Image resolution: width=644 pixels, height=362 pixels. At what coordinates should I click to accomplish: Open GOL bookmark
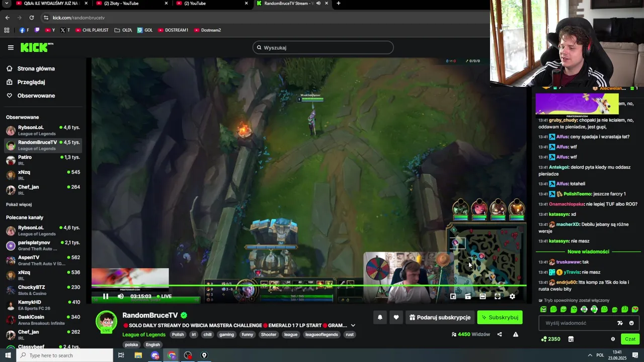[x=145, y=30]
